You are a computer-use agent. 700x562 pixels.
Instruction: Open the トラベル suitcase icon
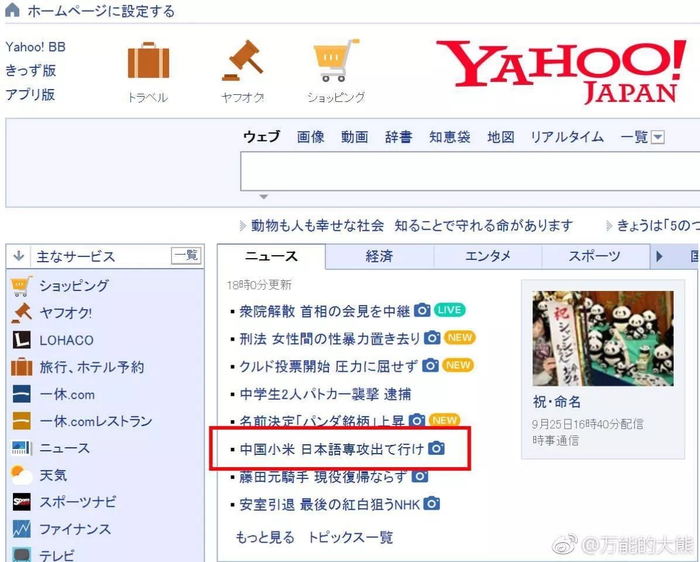coord(148,61)
